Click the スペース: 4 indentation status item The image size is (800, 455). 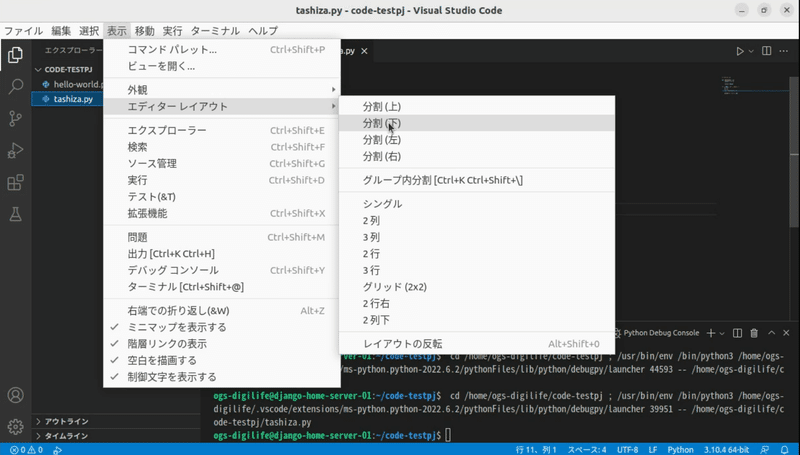pos(587,450)
